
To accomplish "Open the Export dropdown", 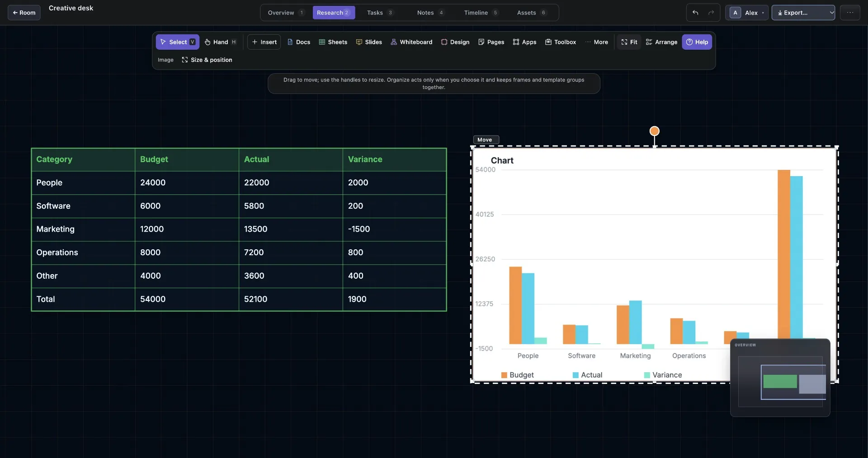I will click(803, 13).
